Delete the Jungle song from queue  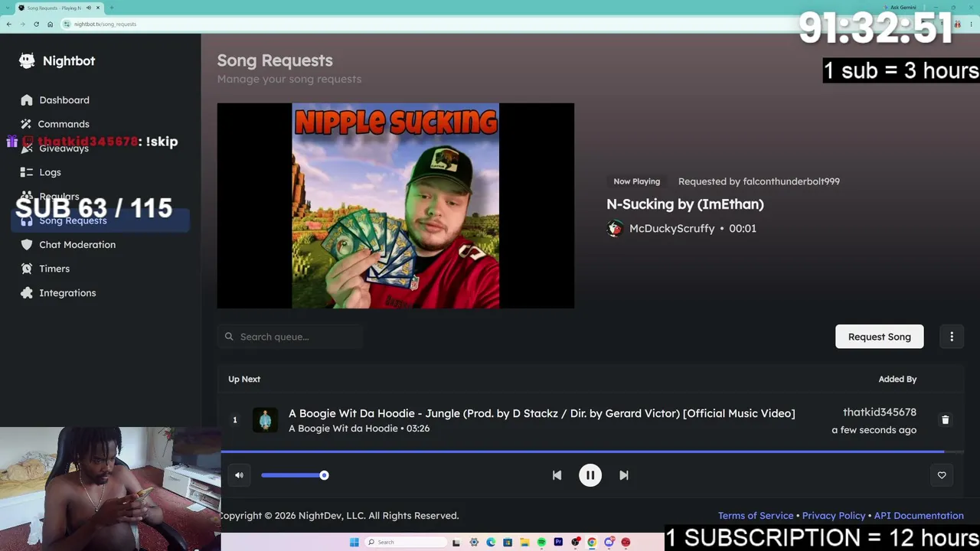pyautogui.click(x=945, y=420)
